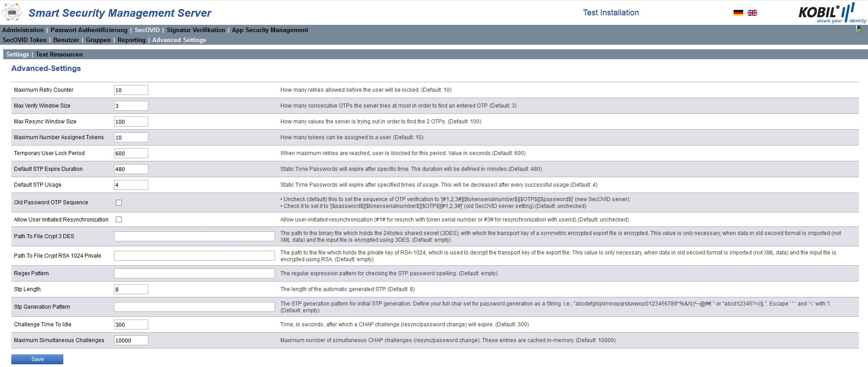Open the Administration menu
The height and width of the screenshot is (367, 868).
click(23, 30)
